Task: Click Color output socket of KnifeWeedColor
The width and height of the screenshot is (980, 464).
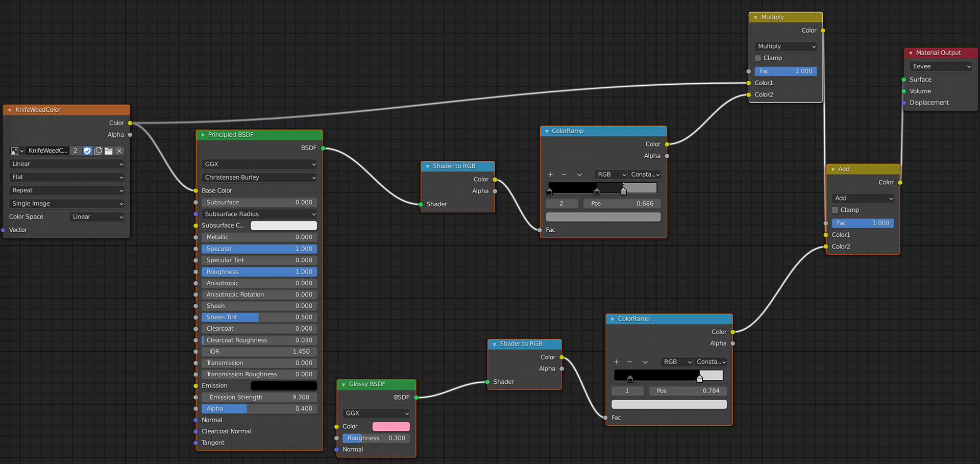Action: coord(130,123)
